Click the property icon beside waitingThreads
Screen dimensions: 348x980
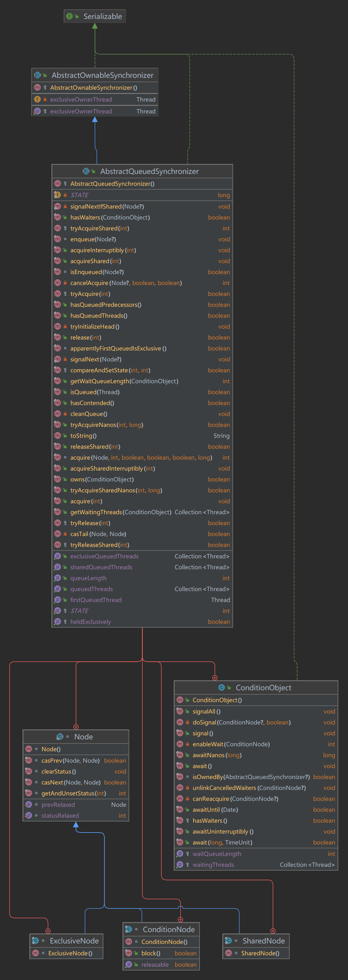pos(180,864)
